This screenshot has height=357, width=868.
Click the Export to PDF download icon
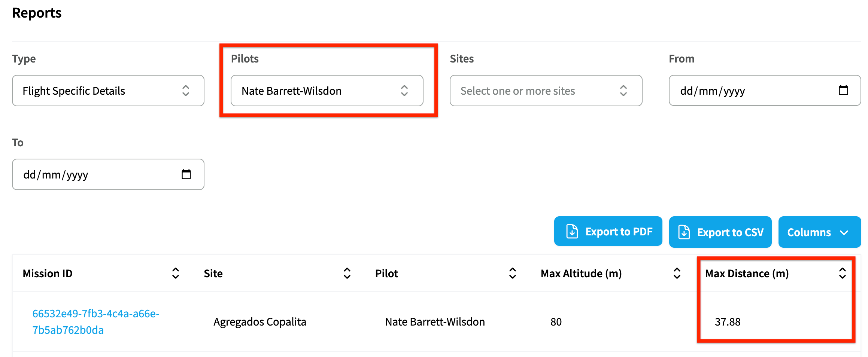click(x=572, y=232)
